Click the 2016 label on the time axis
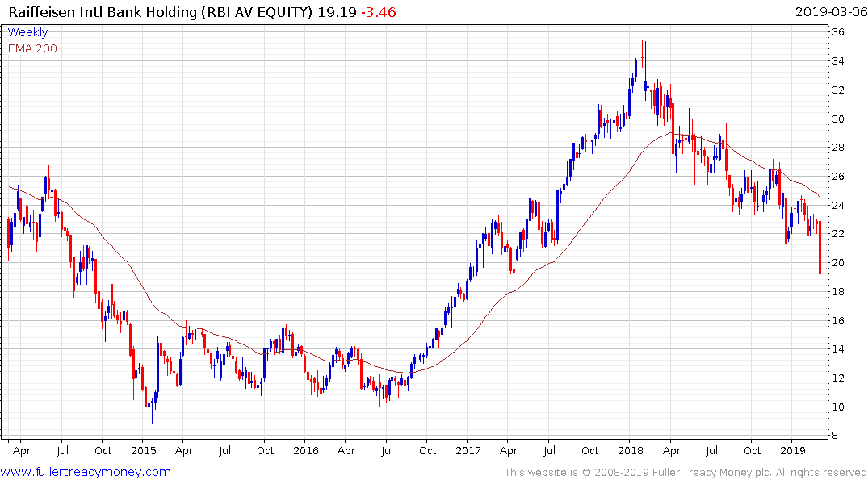868x484 pixels. (306, 450)
